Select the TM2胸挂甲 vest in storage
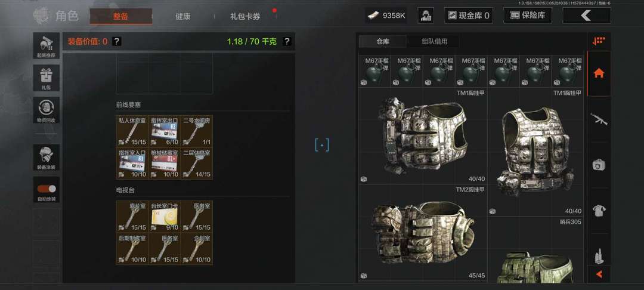 pyautogui.click(x=423, y=233)
